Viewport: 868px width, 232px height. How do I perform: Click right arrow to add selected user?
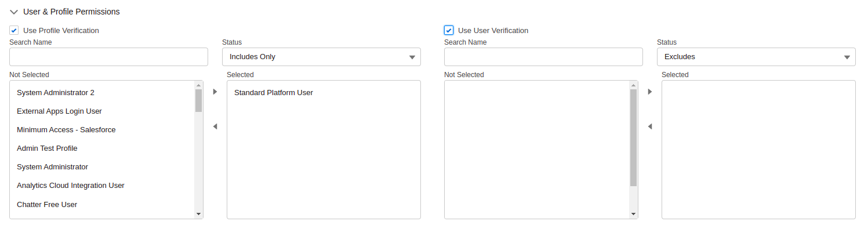[650, 92]
